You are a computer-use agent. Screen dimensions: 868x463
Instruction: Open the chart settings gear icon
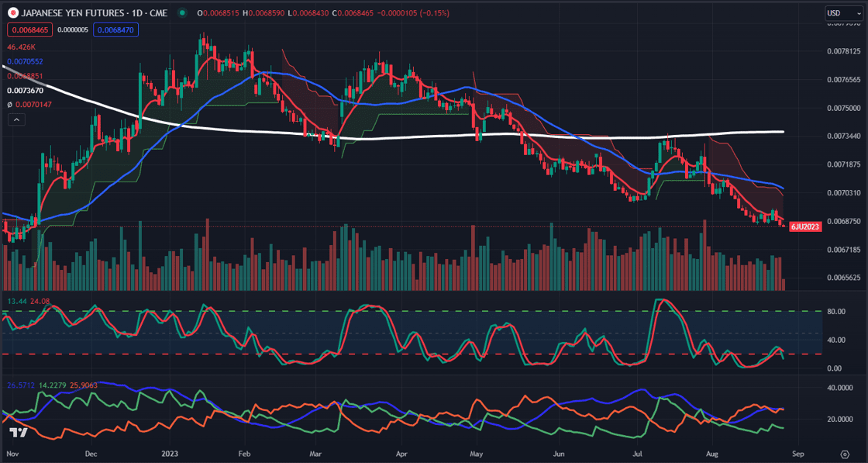[x=845, y=453]
